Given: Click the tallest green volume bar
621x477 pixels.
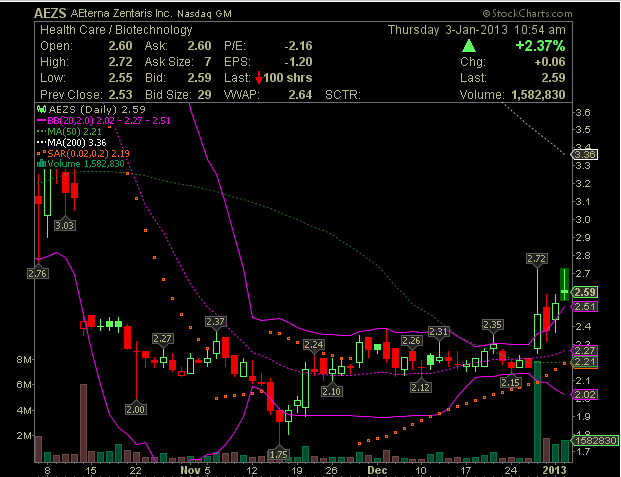Looking at the screenshot, I should [x=537, y=412].
